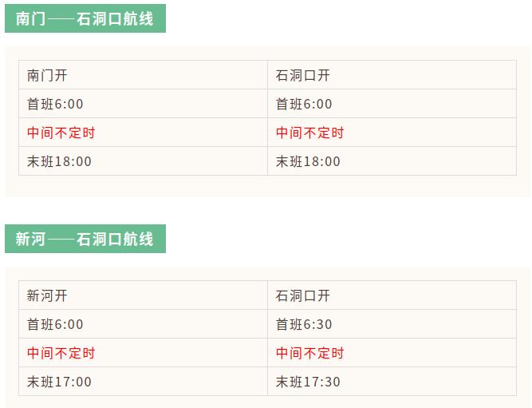Click 首班6:00 under the 新河开 column
Viewport: 532px width, 408px height.
click(x=55, y=325)
